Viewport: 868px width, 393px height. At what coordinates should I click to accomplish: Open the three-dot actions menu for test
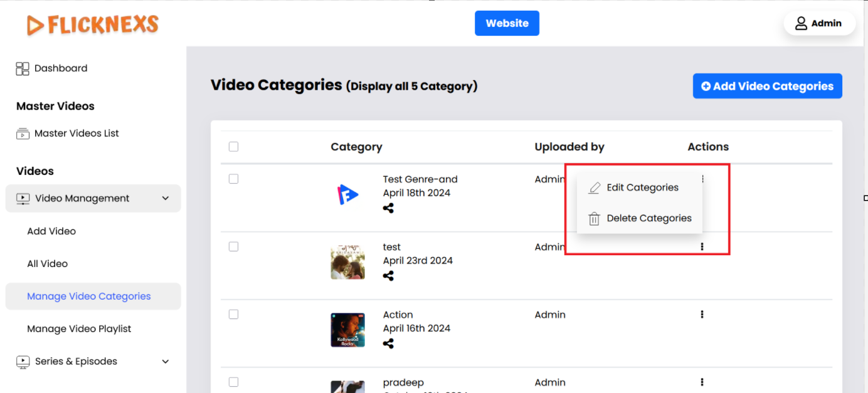pyautogui.click(x=702, y=247)
